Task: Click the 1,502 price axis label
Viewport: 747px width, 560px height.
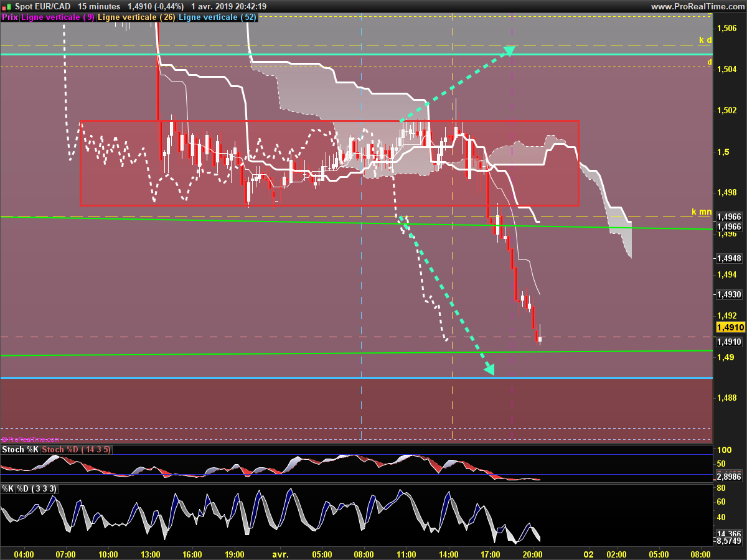Action: click(728, 110)
